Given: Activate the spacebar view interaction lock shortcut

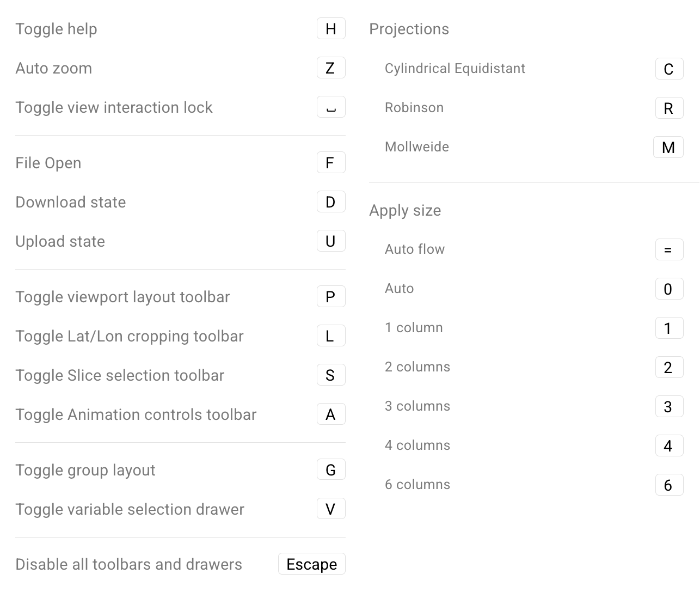Looking at the screenshot, I should [331, 107].
